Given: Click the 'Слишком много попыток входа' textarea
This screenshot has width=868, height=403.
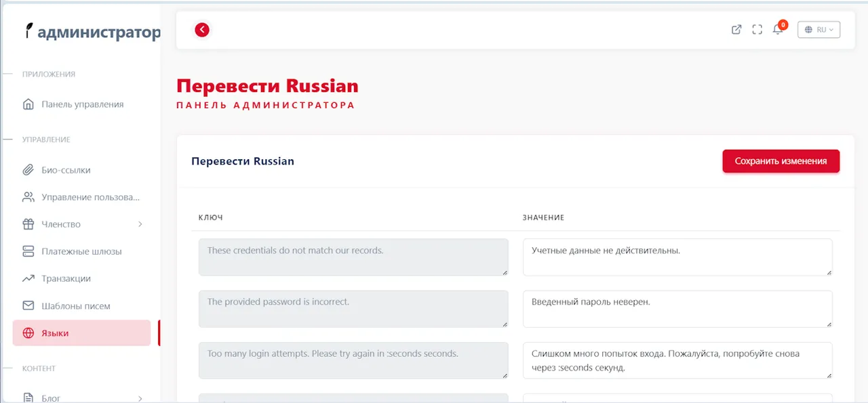Looking at the screenshot, I should pos(677,360).
